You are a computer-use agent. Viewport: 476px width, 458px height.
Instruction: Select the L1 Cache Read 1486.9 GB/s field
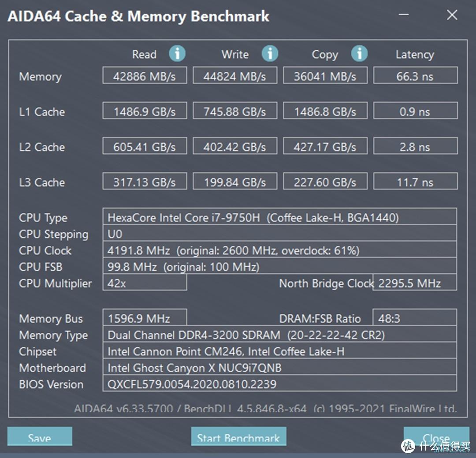(x=145, y=111)
